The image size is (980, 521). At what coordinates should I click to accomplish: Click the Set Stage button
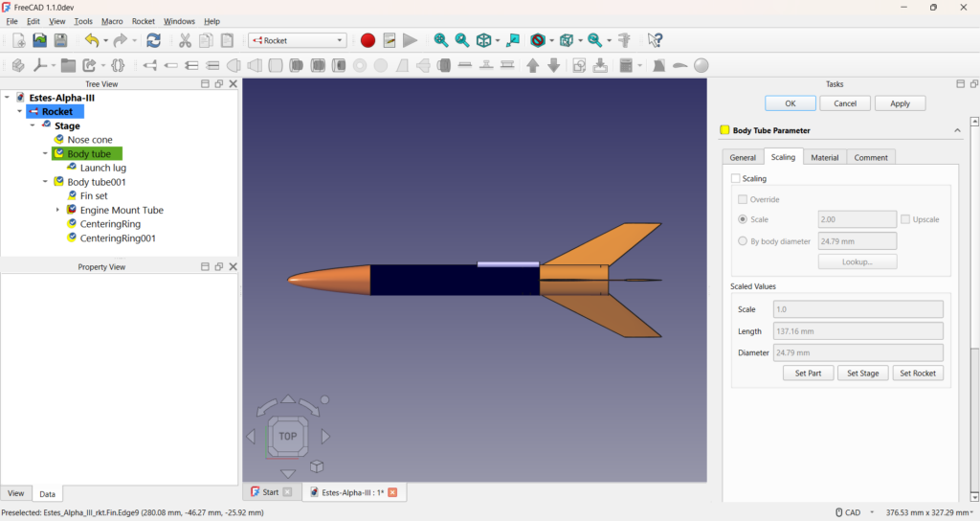tap(863, 374)
